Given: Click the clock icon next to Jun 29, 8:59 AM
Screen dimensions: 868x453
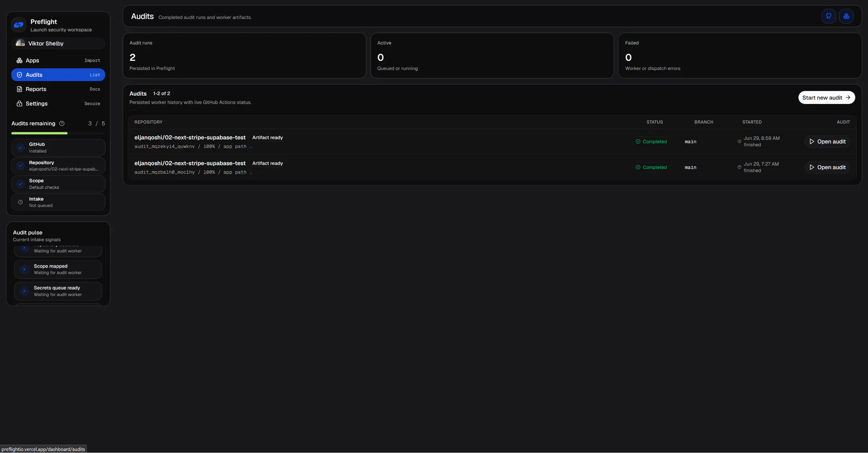Looking at the screenshot, I should point(739,142).
